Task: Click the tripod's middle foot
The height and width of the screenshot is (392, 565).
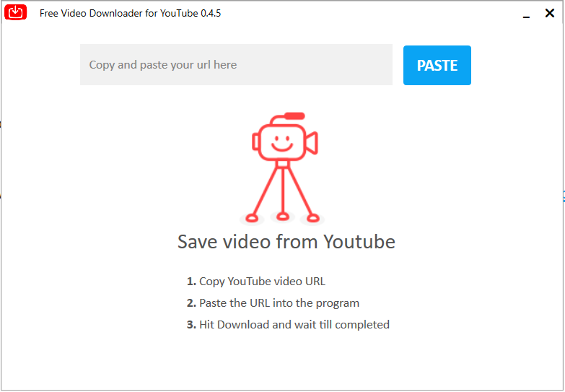Action: coord(283,216)
